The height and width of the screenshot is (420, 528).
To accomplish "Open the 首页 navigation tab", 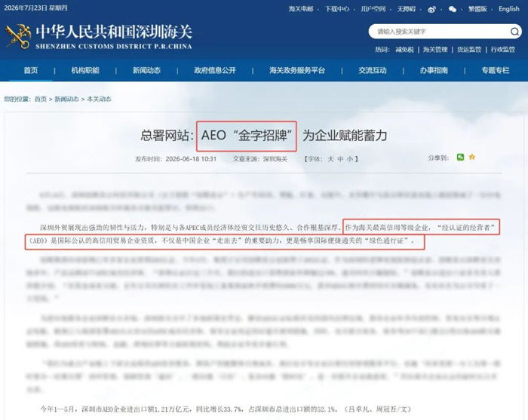I will [x=31, y=70].
